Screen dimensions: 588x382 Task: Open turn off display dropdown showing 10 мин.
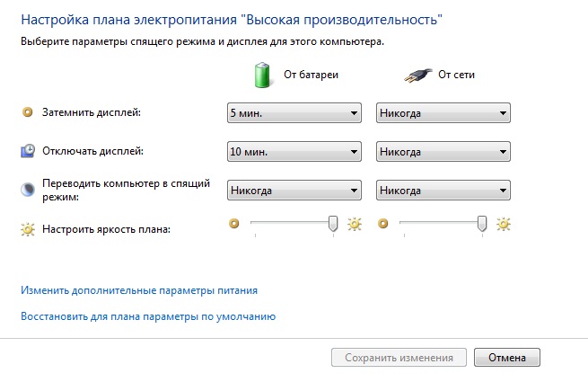pos(294,152)
